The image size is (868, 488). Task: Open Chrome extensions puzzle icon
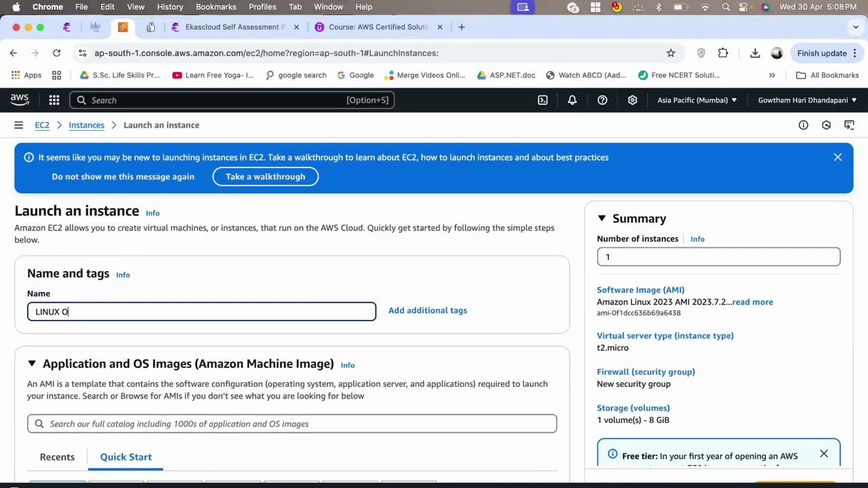pos(723,53)
